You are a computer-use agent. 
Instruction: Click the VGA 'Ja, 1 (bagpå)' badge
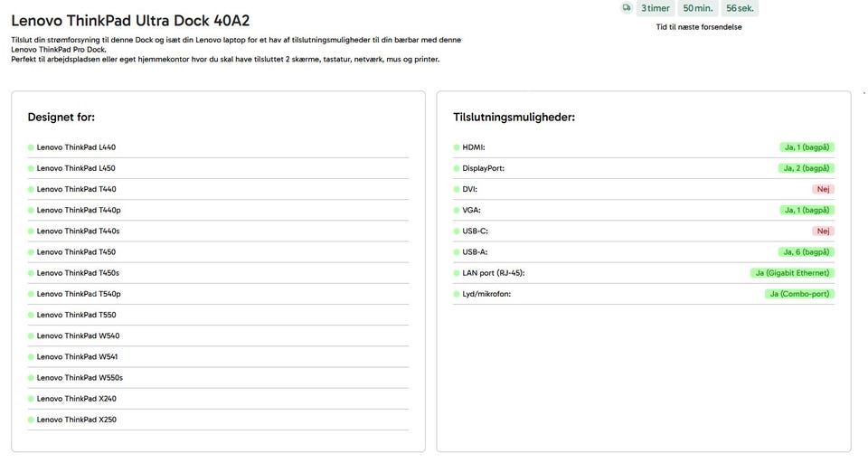click(807, 211)
